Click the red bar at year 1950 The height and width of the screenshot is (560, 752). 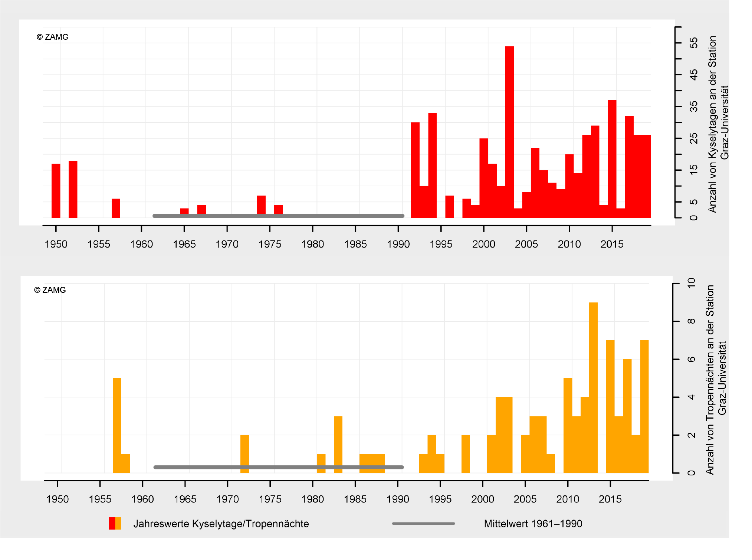point(56,190)
